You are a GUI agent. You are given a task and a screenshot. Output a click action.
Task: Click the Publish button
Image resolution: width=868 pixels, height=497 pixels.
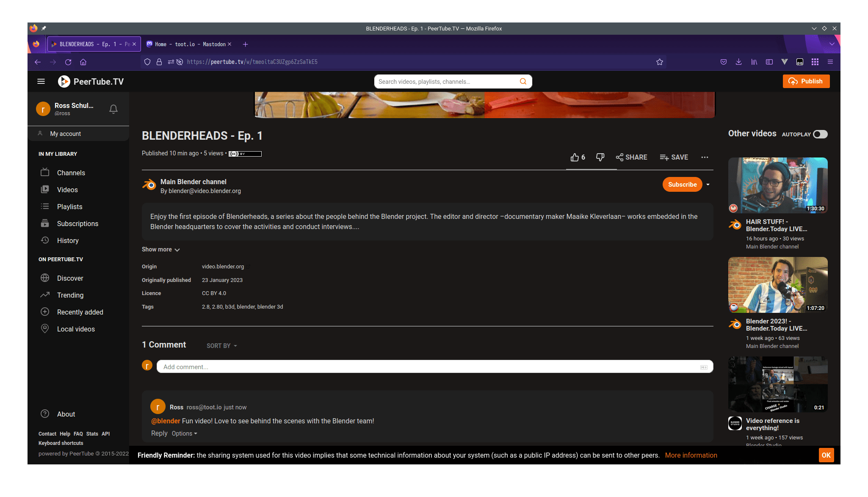[806, 81]
